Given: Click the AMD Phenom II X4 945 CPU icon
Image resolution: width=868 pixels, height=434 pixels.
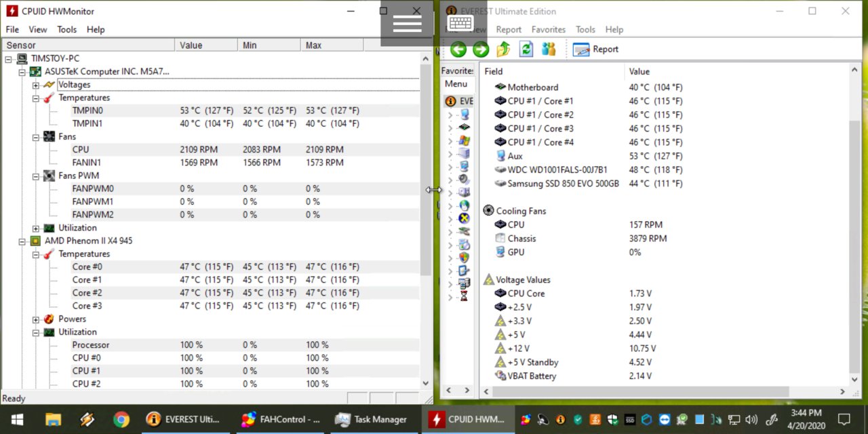Looking at the screenshot, I should 35,241.
